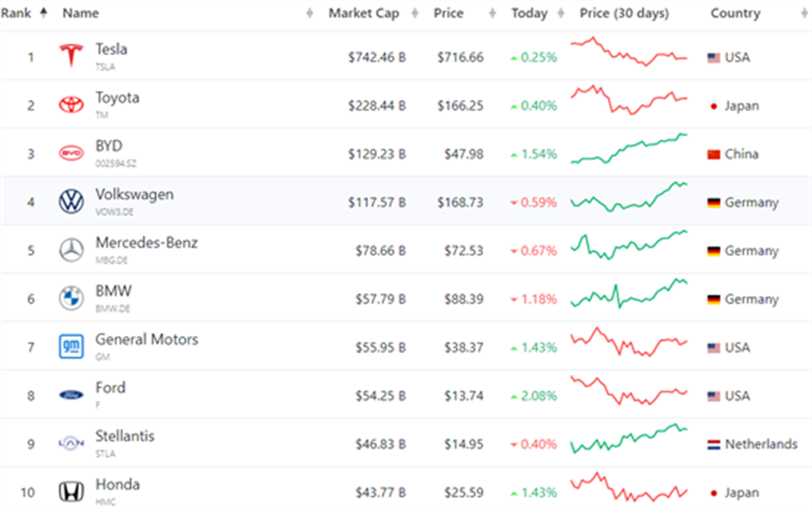The width and height of the screenshot is (812, 512).
Task: Click the $55.95 B market cap value
Action: click(380, 348)
